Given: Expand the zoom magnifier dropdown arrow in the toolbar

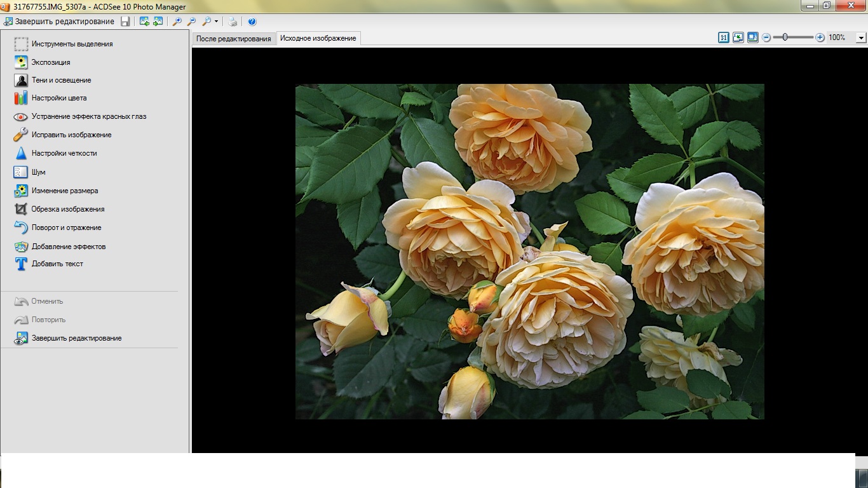Looking at the screenshot, I should click(217, 22).
